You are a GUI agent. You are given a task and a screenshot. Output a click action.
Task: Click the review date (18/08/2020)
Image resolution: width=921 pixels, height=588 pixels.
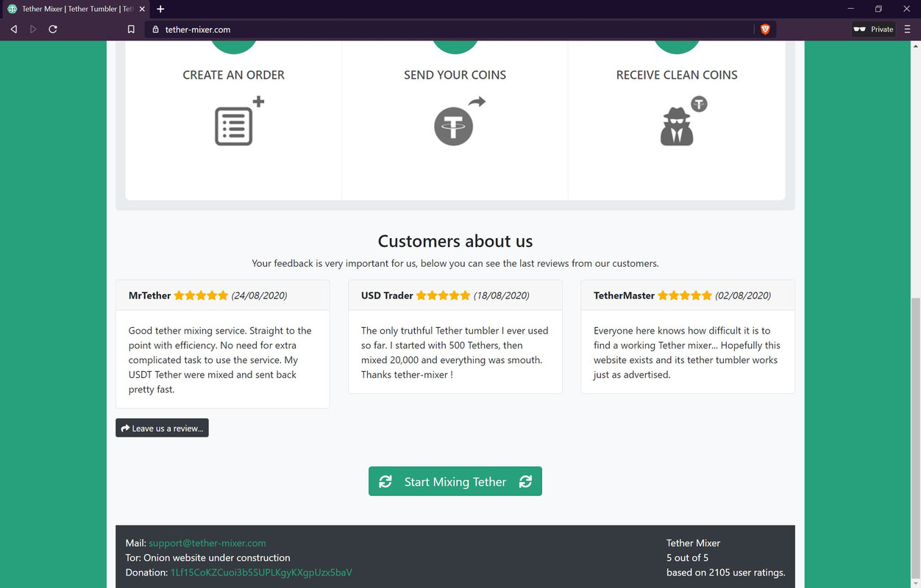[x=501, y=295]
